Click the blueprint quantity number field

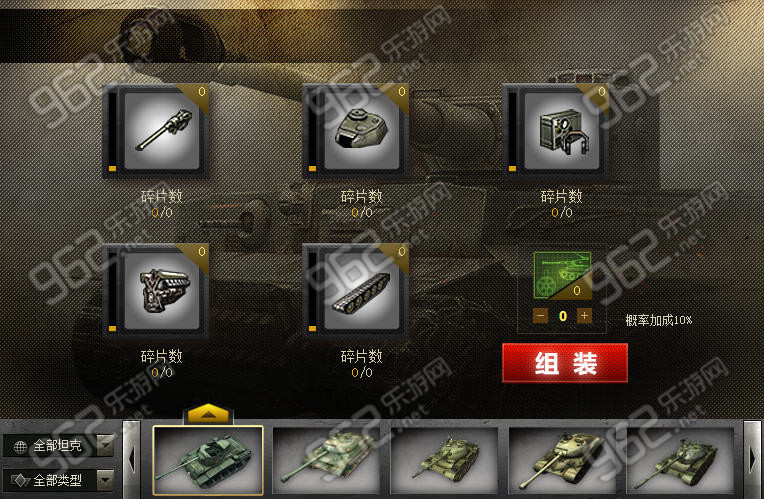pos(563,316)
